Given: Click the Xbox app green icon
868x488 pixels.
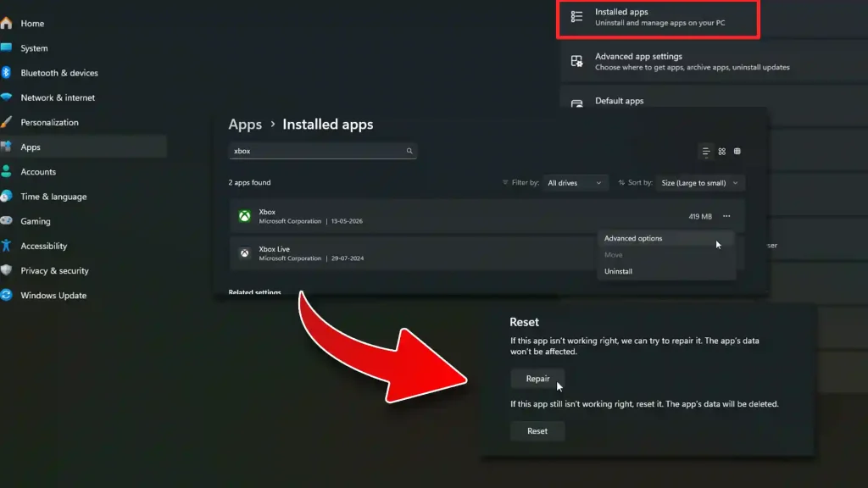Looking at the screenshot, I should 244,216.
